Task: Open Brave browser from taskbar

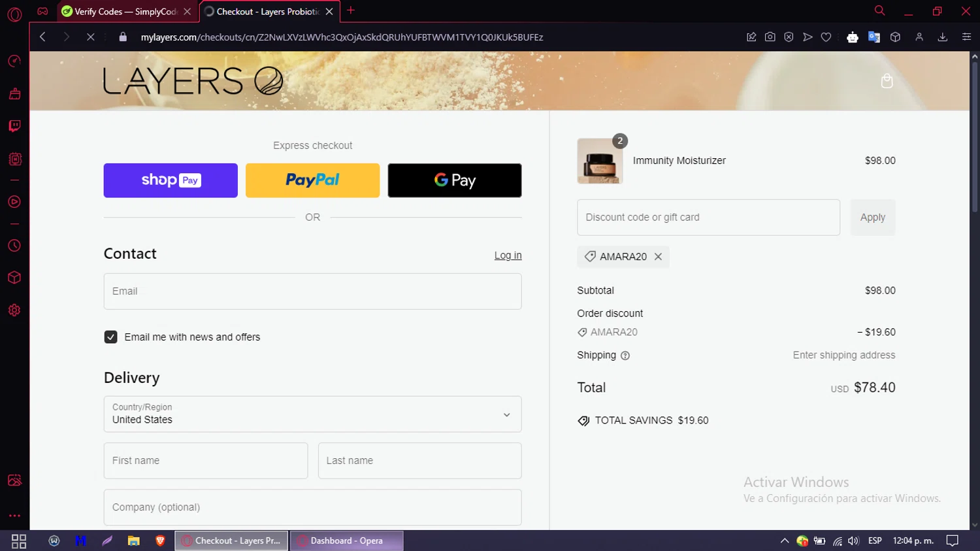Action: click(x=160, y=541)
